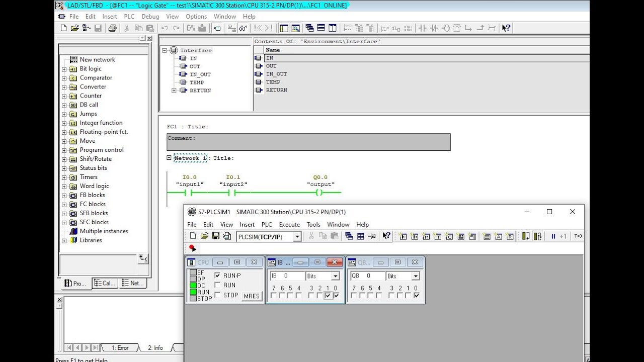Expand the RETURN node in Interface tree
The width and height of the screenshot is (644, 362).
[x=174, y=90]
